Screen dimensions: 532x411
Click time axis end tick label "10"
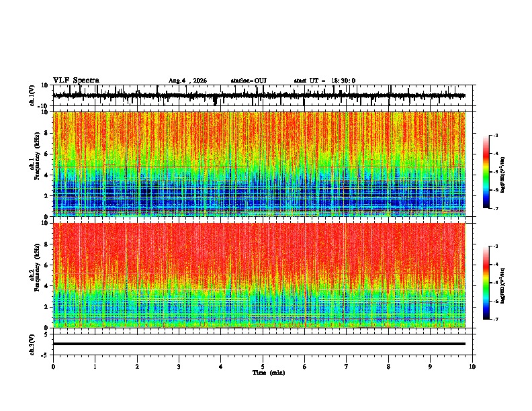472,367
